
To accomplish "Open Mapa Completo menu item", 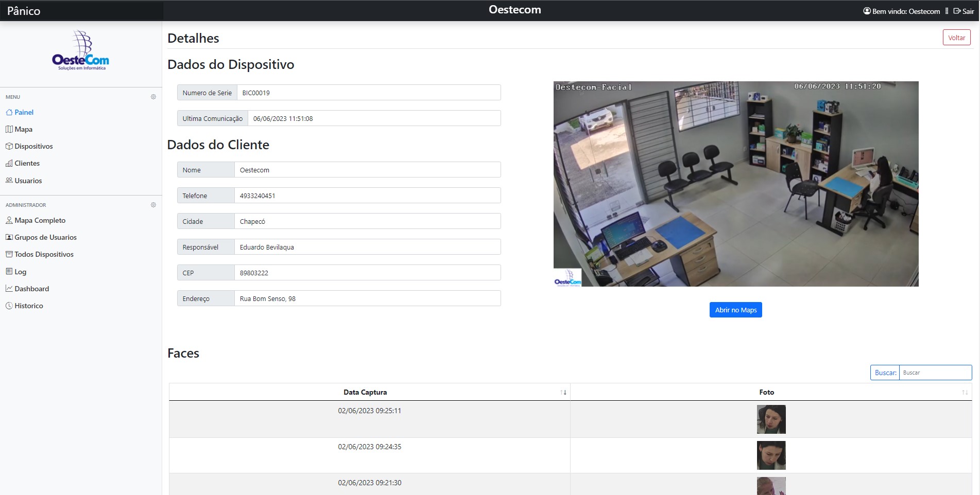I will (x=40, y=220).
